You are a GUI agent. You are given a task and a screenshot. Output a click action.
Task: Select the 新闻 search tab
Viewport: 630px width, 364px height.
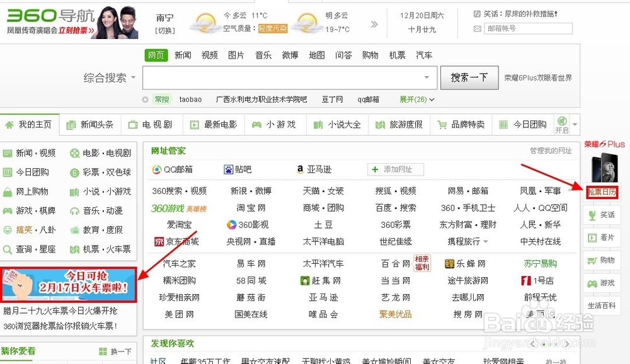pos(183,55)
